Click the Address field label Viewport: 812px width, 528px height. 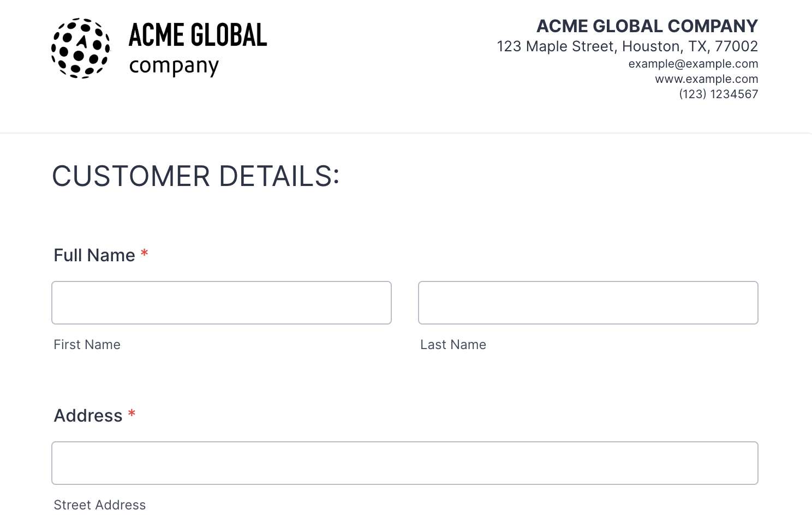click(88, 416)
